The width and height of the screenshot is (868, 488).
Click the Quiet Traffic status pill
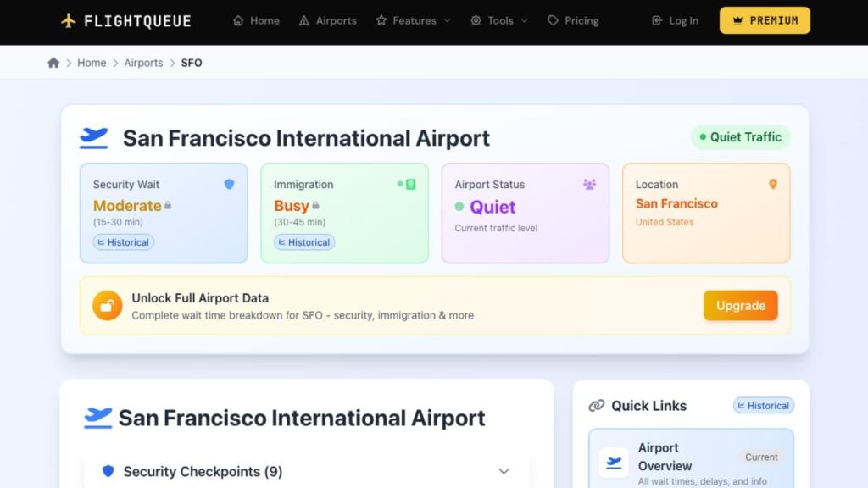(x=740, y=136)
